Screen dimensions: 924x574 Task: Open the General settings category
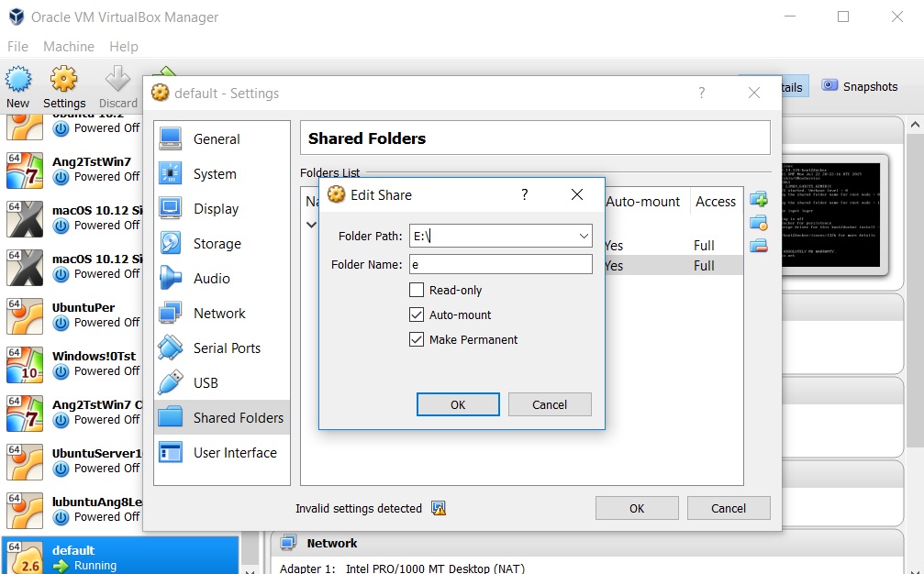[x=222, y=139]
